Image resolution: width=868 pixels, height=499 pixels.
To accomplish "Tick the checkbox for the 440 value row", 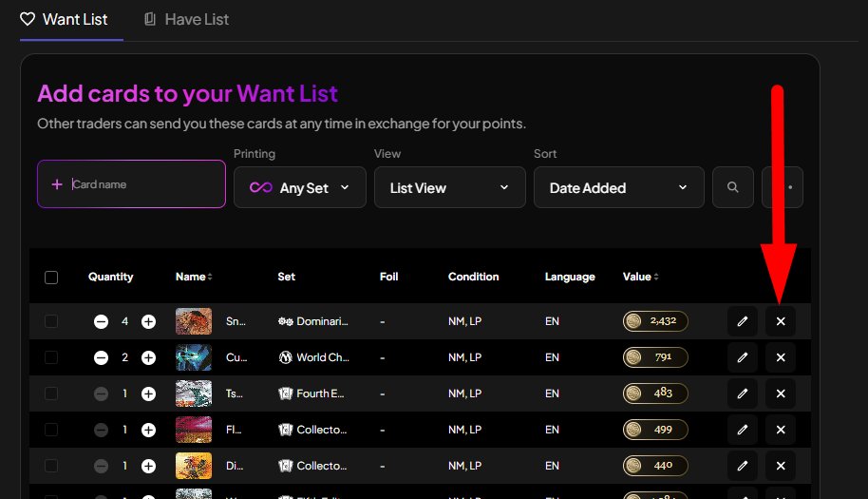I will coord(51,466).
